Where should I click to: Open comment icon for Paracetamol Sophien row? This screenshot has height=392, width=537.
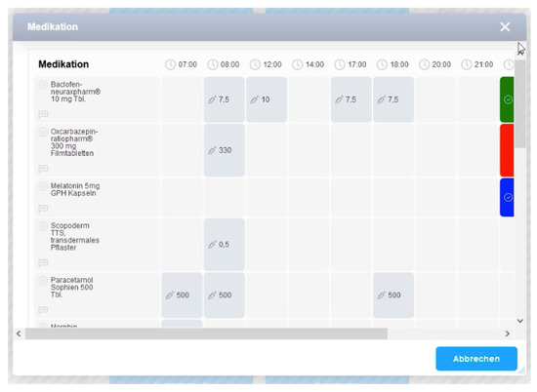[x=43, y=310]
